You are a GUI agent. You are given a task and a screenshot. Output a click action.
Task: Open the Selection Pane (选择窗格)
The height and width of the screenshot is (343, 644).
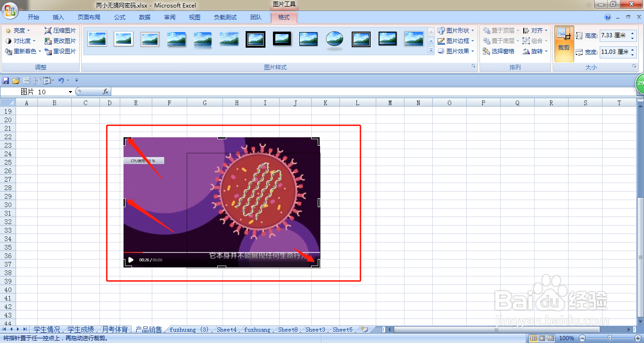(x=499, y=51)
